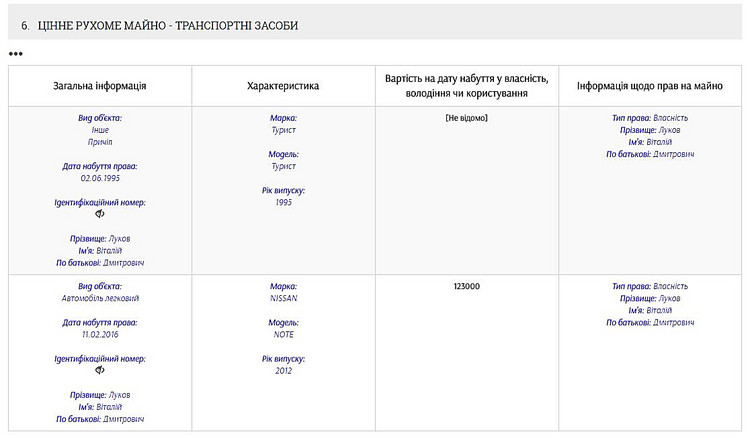Image resolution: width=750 pixels, height=438 pixels.
Task: Click the Характеристика column header
Action: pyautogui.click(x=283, y=86)
